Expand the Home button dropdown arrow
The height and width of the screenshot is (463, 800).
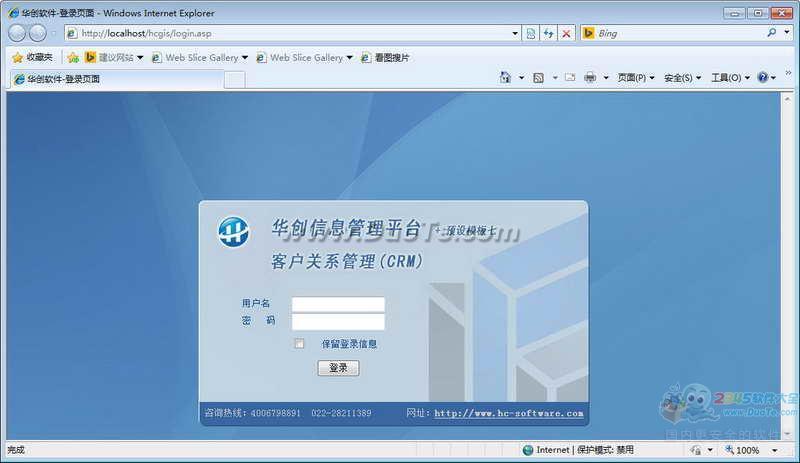[521, 78]
